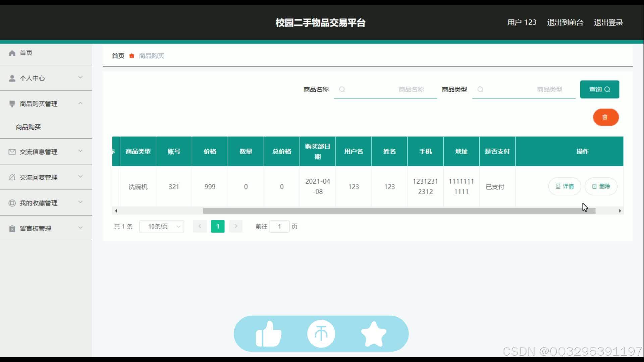Click the 留言板管理 clipboard icon
Screen dimensions: 644x362
[x=12, y=229]
